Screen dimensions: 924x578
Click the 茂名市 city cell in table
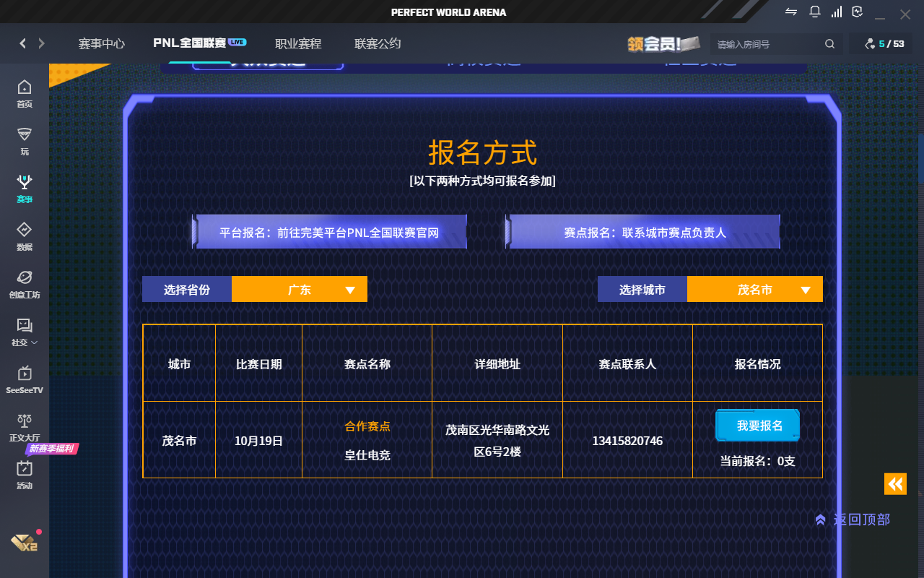(179, 440)
